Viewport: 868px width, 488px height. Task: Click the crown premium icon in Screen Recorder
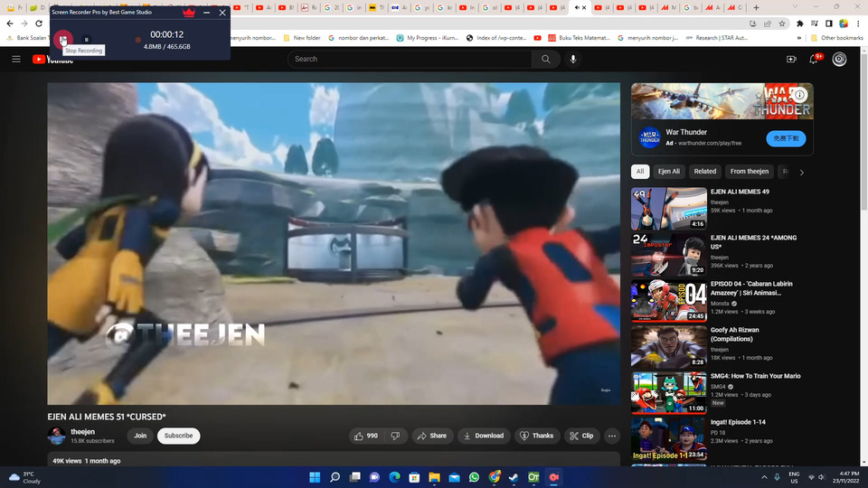189,12
